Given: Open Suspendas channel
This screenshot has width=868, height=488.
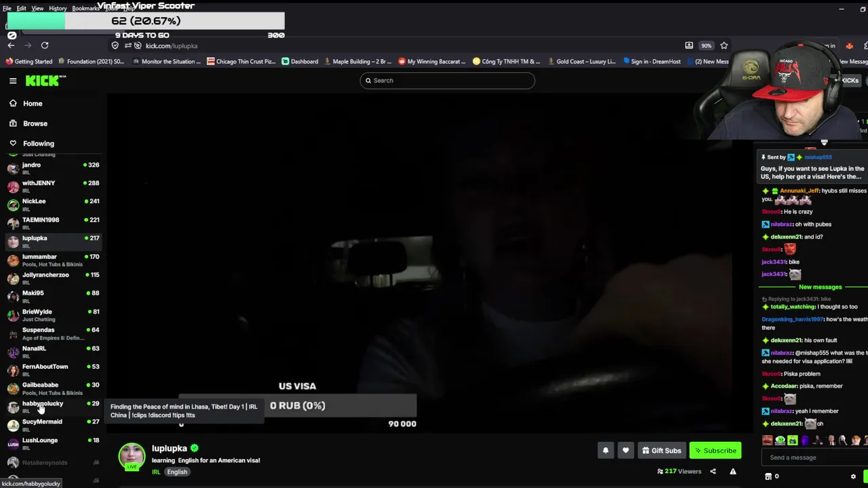Looking at the screenshot, I should (x=53, y=333).
